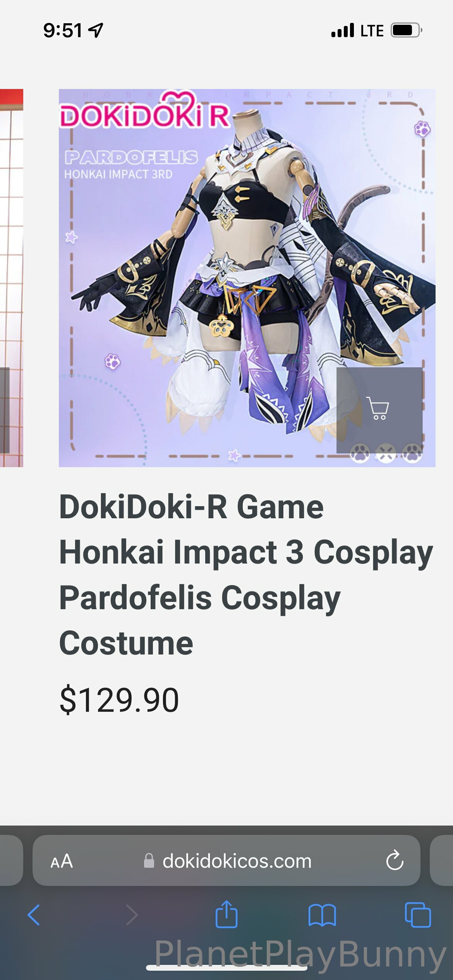Tap the home indicator bar at bottom

(x=226, y=968)
